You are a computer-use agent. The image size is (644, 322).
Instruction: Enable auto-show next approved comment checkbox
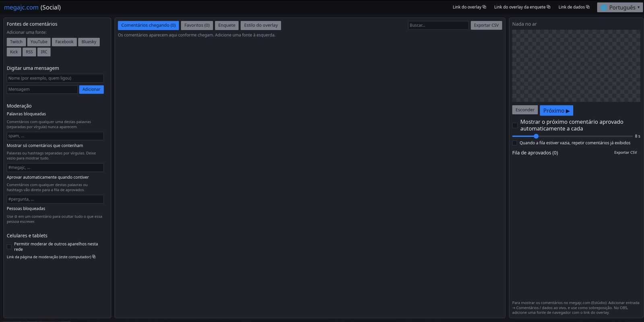(515, 126)
